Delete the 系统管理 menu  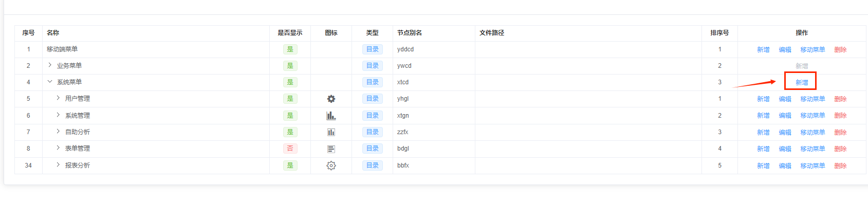(x=840, y=116)
